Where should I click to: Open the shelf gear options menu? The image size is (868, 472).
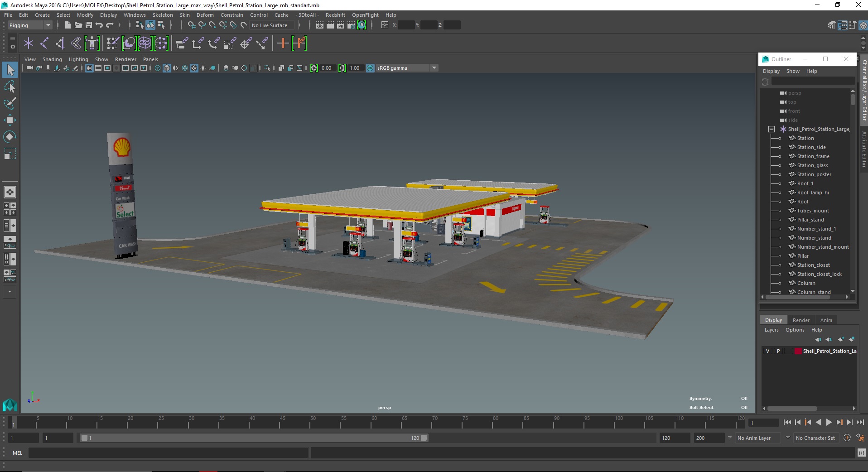point(13,47)
